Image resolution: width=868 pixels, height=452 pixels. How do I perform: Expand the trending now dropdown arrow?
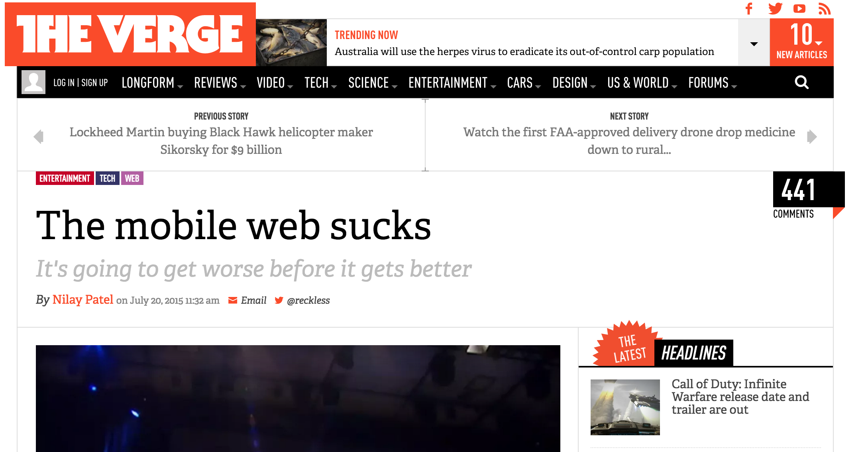(754, 43)
